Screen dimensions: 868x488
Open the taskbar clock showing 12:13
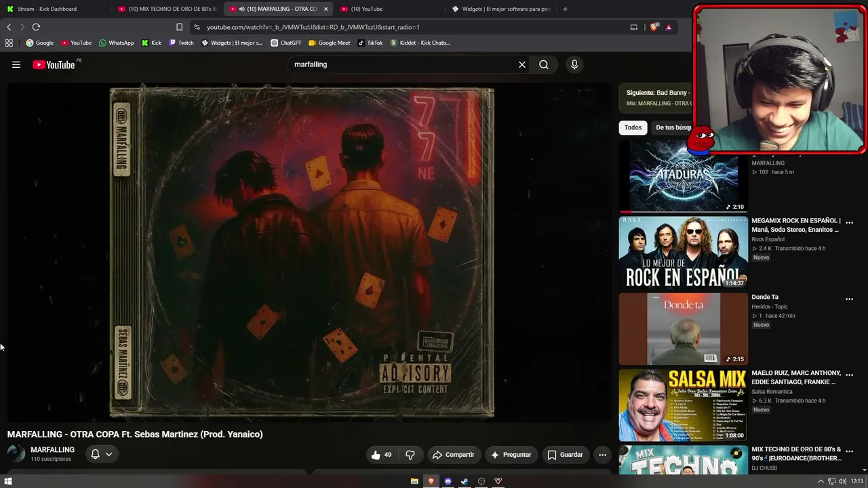click(x=857, y=481)
